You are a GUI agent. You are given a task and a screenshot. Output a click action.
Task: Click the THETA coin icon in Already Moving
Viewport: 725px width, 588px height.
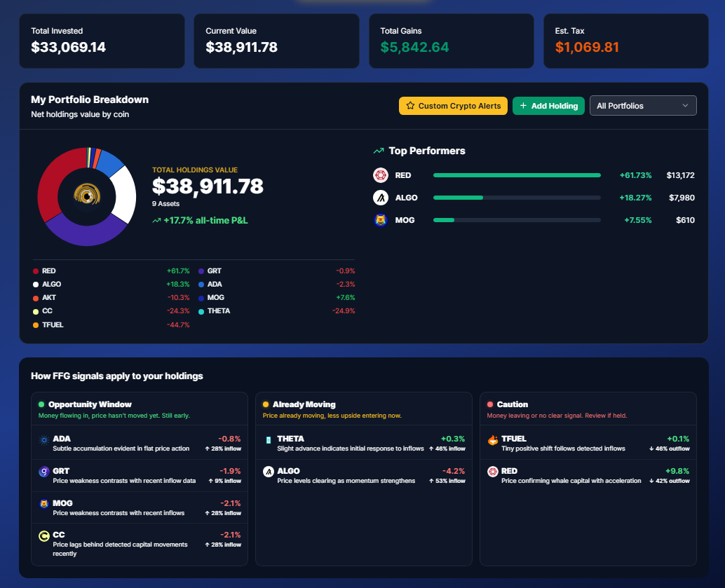tap(268, 440)
